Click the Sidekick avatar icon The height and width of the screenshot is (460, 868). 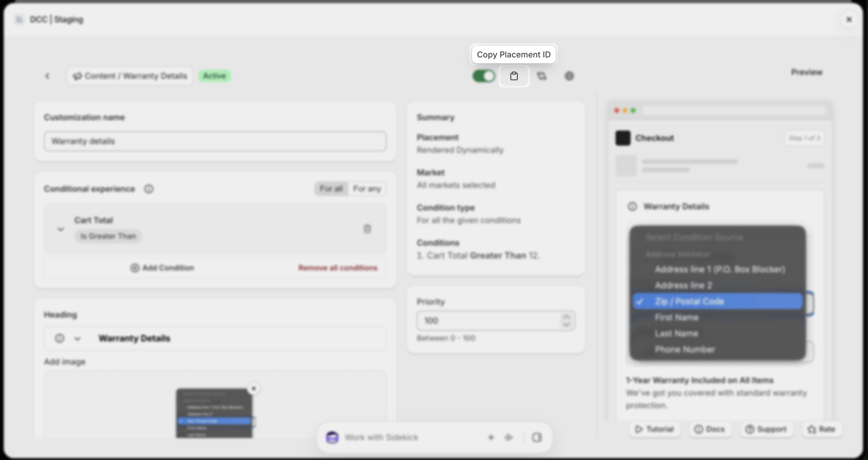click(x=332, y=437)
